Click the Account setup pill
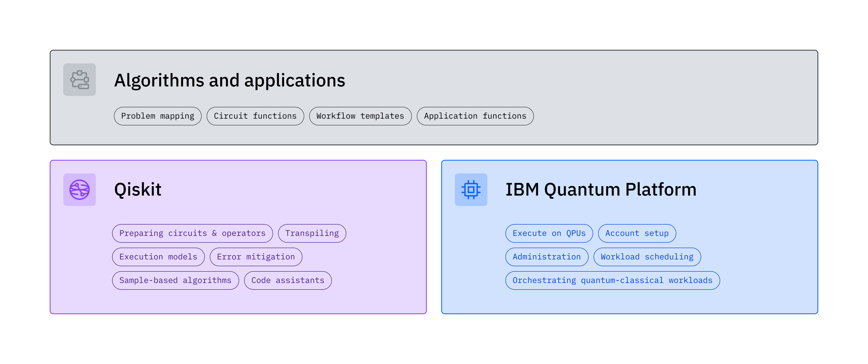868x364 pixels. point(637,233)
